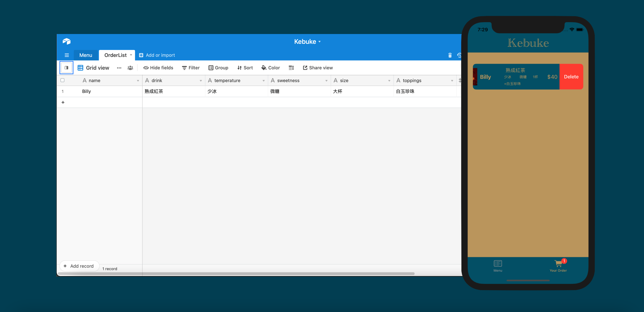Image resolution: width=644 pixels, height=312 pixels.
Task: Click the trash icon to delete records
Action: (x=450, y=55)
